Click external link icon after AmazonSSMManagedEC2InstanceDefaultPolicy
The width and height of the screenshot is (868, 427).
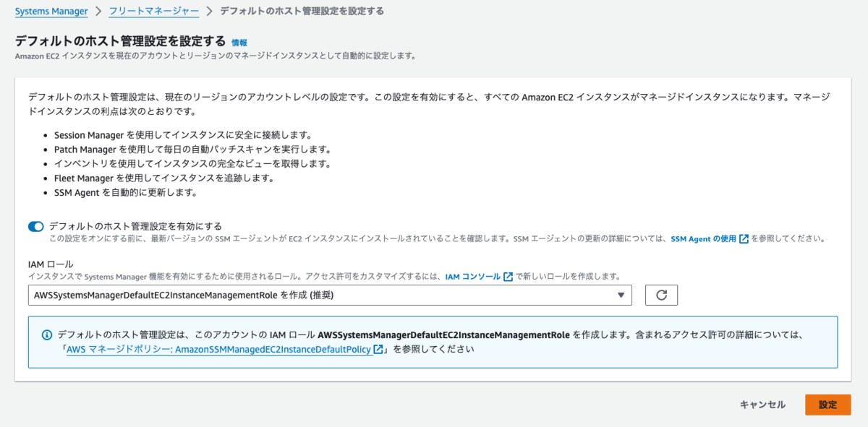pos(378,349)
